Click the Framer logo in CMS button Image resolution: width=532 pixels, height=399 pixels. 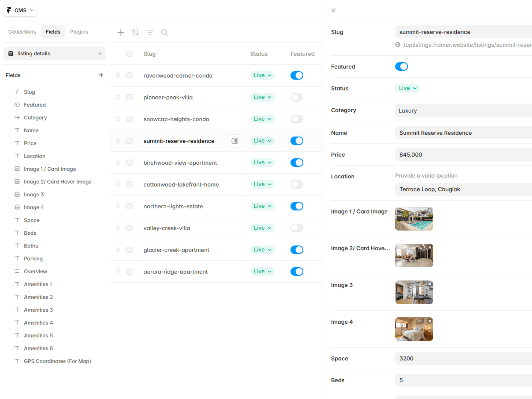9,10
